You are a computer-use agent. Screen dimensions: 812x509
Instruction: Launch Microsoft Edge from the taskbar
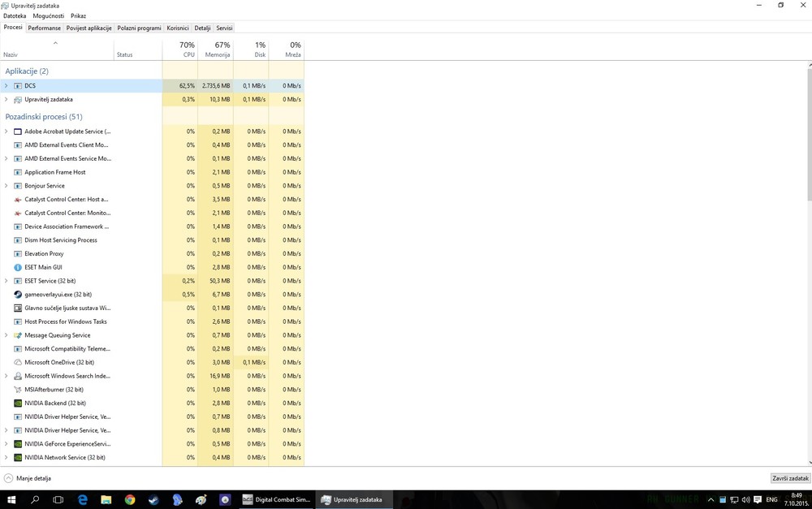click(82, 500)
